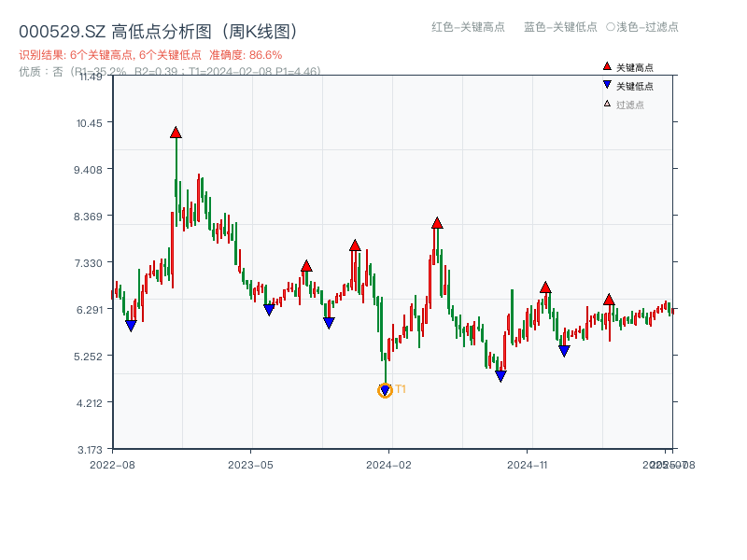Click the red triangle icon in the 关键高点 legend
Viewport: 747px width, 560px height.
coord(607,66)
